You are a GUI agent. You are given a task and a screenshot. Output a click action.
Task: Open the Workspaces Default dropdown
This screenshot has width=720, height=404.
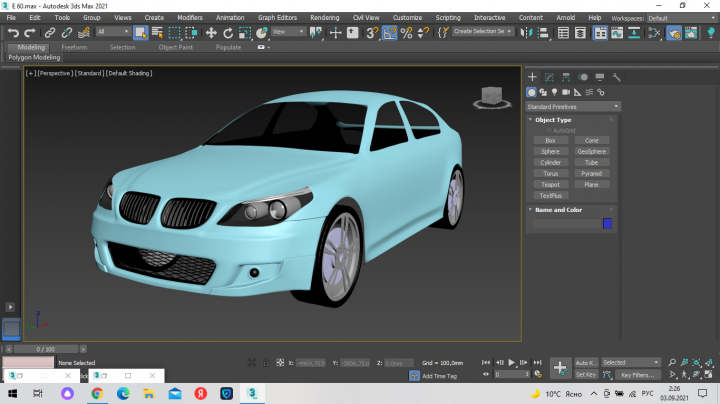coord(681,18)
